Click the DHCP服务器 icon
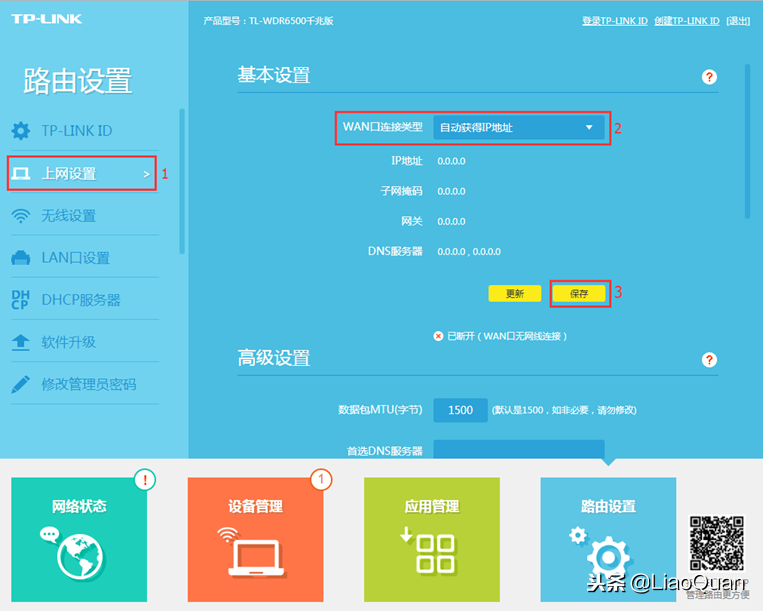Screen dimensions: 763x611 20,300
